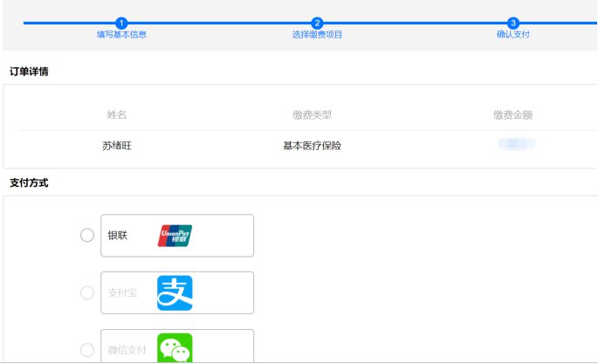Click the UnionPay logo
The height and width of the screenshot is (364, 598).
point(175,236)
